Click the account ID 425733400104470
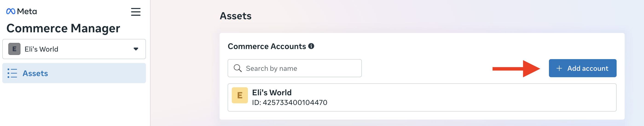Viewport: 644px width, 126px height. [290, 103]
